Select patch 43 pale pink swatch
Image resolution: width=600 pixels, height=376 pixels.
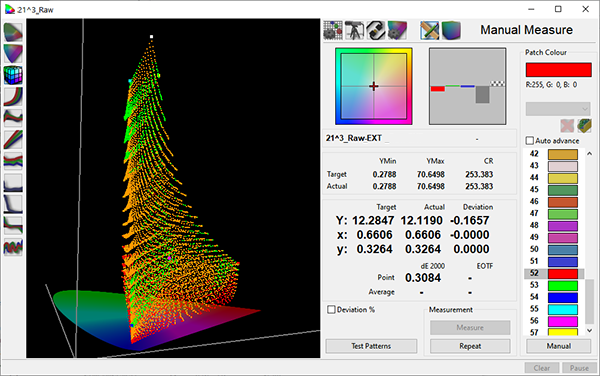point(563,166)
